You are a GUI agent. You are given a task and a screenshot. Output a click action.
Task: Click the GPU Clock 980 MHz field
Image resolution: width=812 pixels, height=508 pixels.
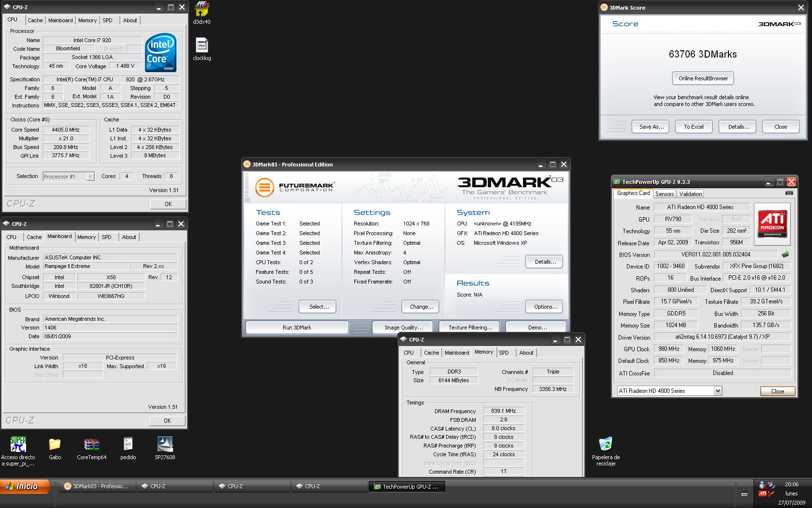[669, 349]
